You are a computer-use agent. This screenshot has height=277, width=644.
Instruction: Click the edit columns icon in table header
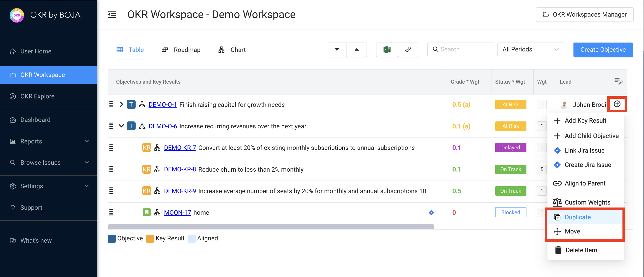[618, 81]
